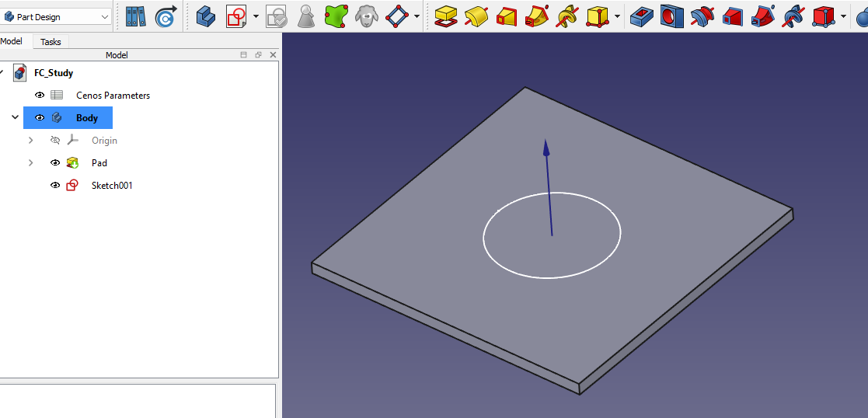Toggle visibility of Sketch001

55,186
